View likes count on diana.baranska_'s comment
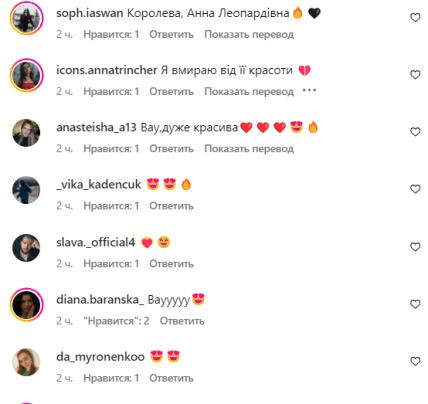 point(116,321)
